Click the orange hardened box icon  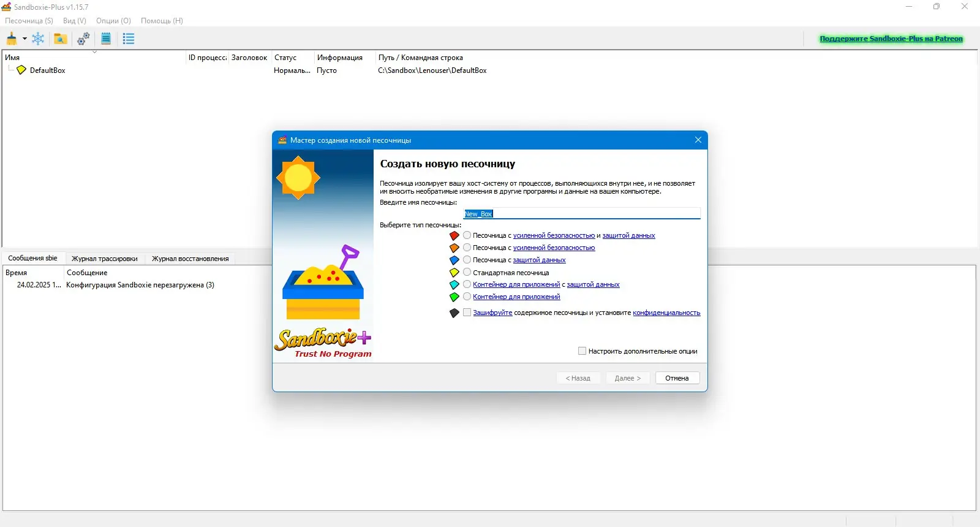tap(454, 248)
